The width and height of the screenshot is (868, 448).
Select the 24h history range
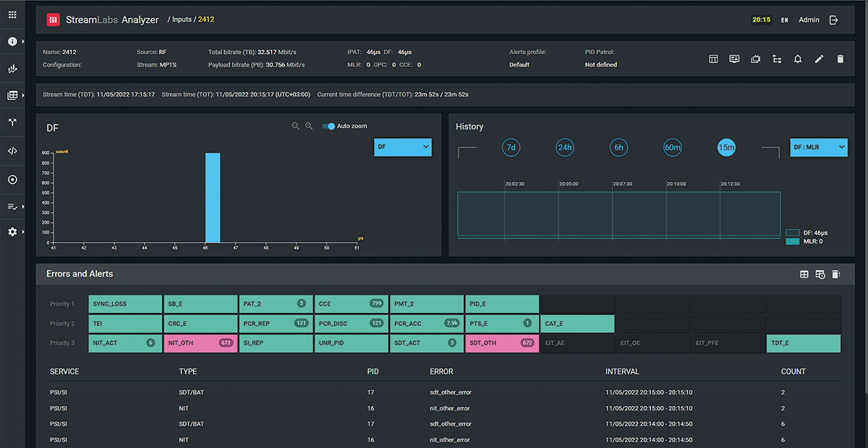tap(564, 147)
